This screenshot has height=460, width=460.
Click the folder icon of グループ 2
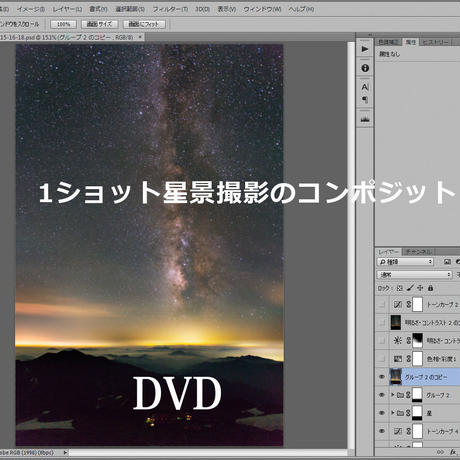click(x=400, y=395)
